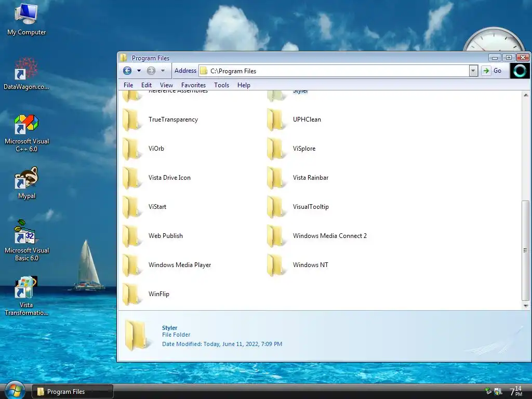532x399 pixels.
Task: Open the Forward history dropdown arrow
Action: click(x=163, y=71)
